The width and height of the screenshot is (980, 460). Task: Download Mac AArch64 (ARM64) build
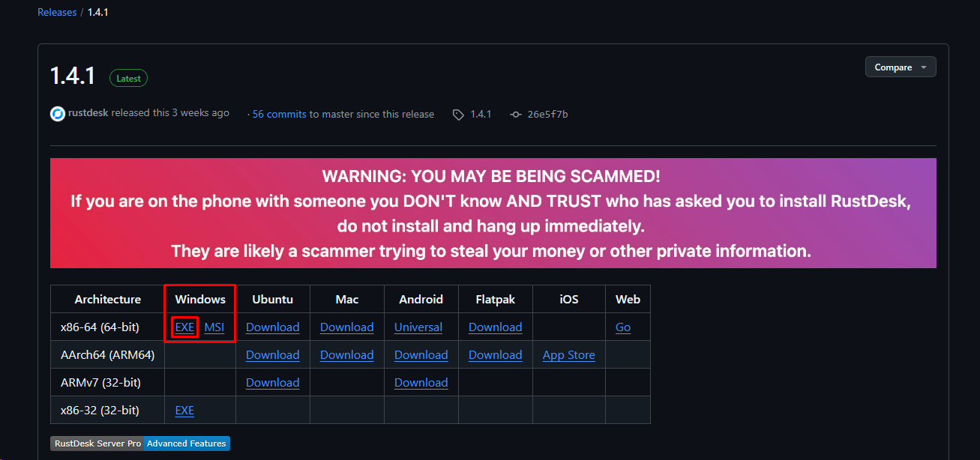point(346,355)
